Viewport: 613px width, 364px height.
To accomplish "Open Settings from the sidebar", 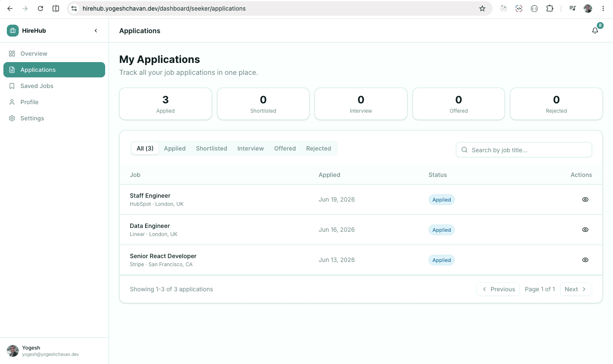I will coord(54,118).
